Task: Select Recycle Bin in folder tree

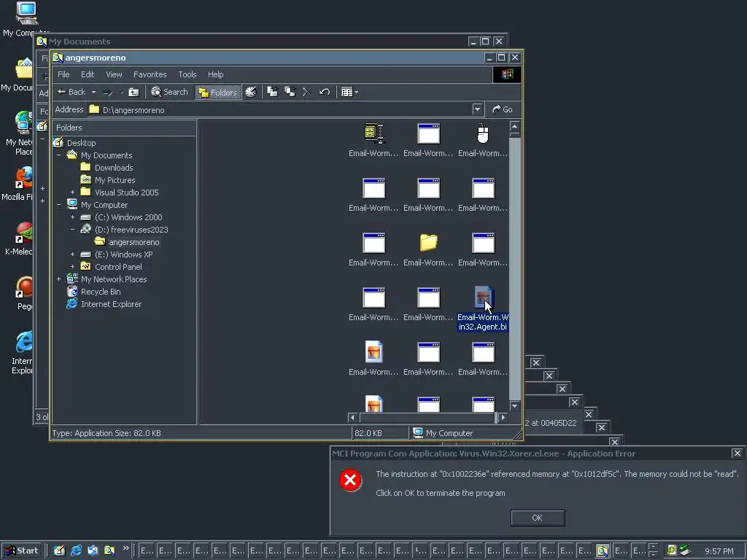Action: click(x=101, y=292)
